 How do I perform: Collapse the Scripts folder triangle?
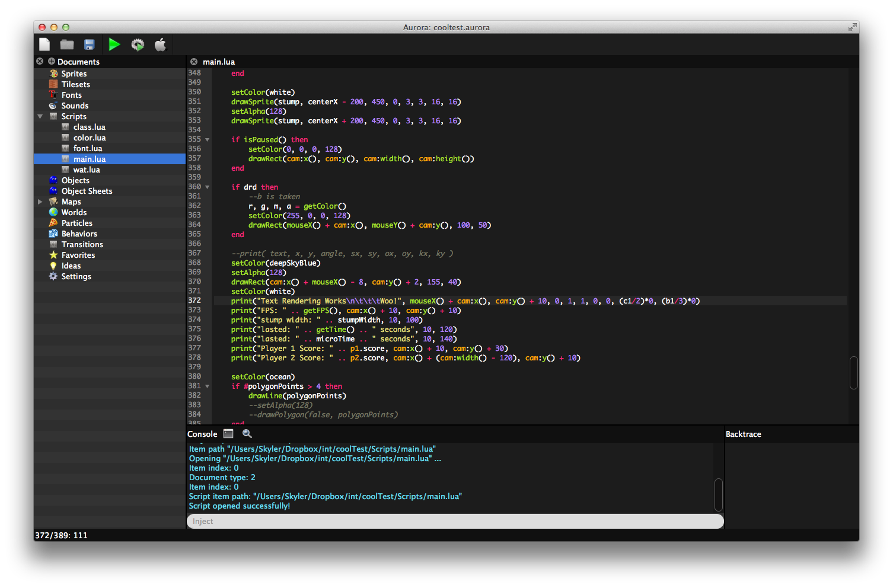(x=40, y=116)
